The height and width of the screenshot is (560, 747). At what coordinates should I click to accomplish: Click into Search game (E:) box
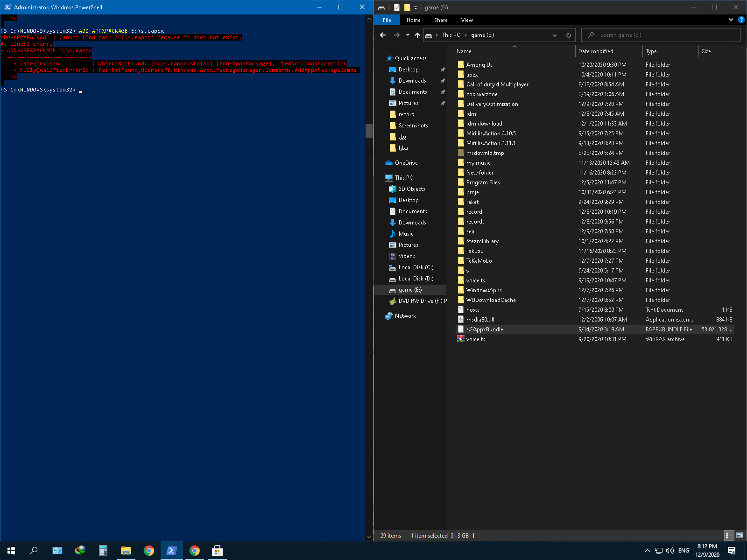tap(661, 35)
